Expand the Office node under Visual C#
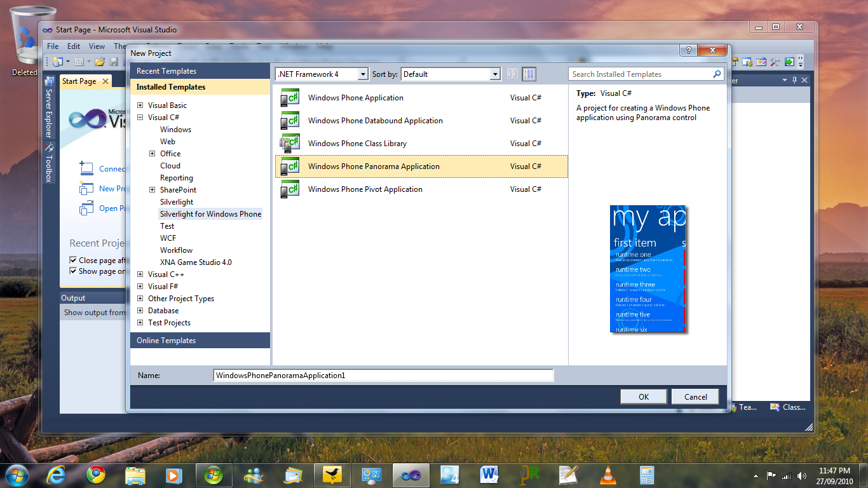This screenshot has height=488, width=868. 153,154
